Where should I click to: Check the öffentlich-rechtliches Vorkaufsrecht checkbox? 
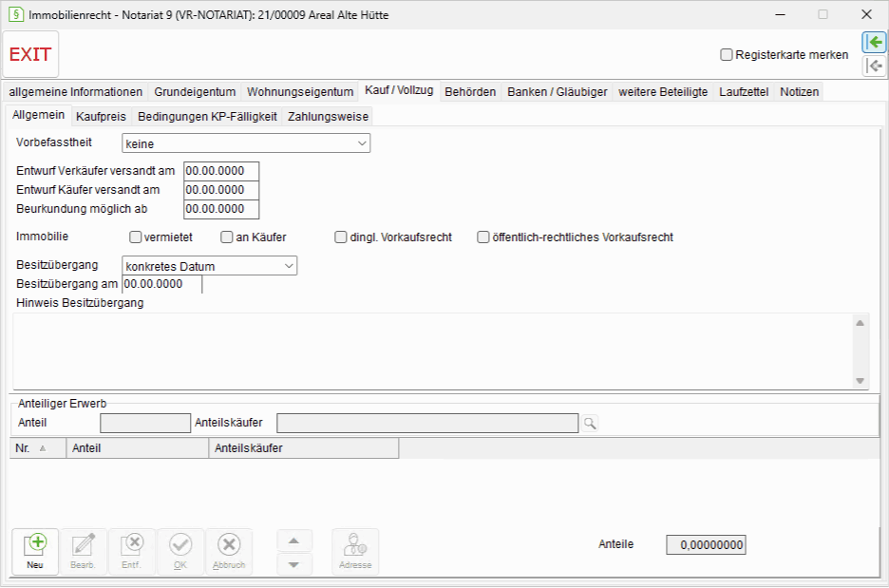coord(483,237)
